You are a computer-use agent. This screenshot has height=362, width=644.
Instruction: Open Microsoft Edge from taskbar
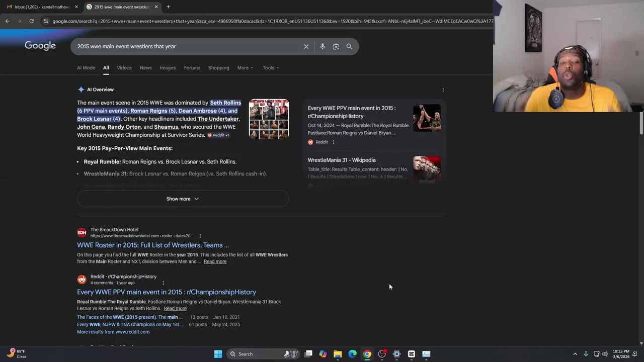tap(352, 354)
